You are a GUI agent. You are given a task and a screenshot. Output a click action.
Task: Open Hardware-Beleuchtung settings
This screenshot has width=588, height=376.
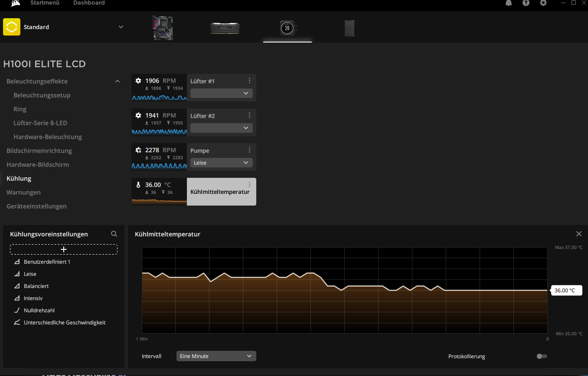pos(48,137)
